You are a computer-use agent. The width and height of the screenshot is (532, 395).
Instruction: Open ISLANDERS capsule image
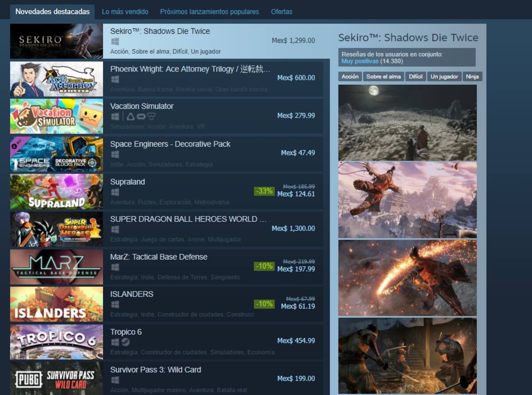(56, 304)
